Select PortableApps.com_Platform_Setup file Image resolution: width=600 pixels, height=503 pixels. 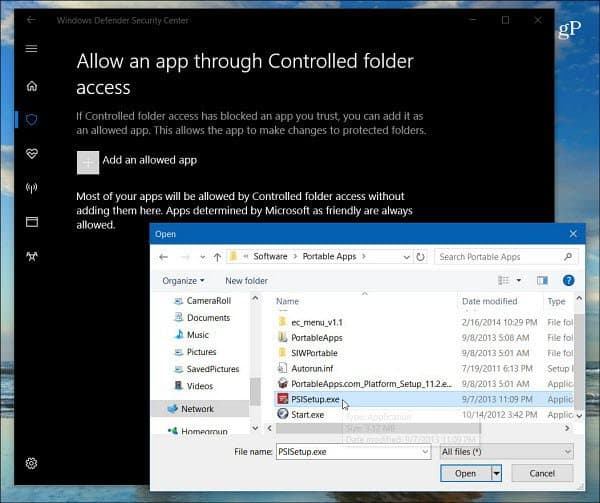coord(424,384)
